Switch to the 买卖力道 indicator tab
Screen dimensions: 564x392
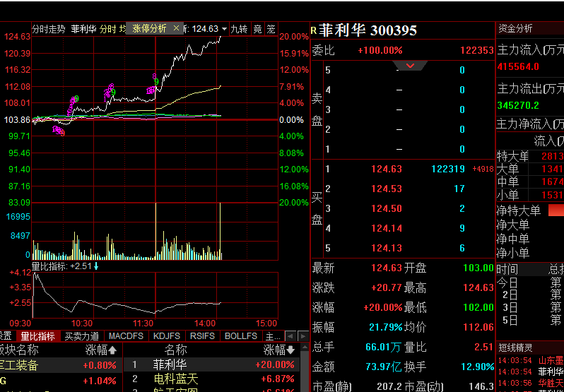tap(82, 336)
